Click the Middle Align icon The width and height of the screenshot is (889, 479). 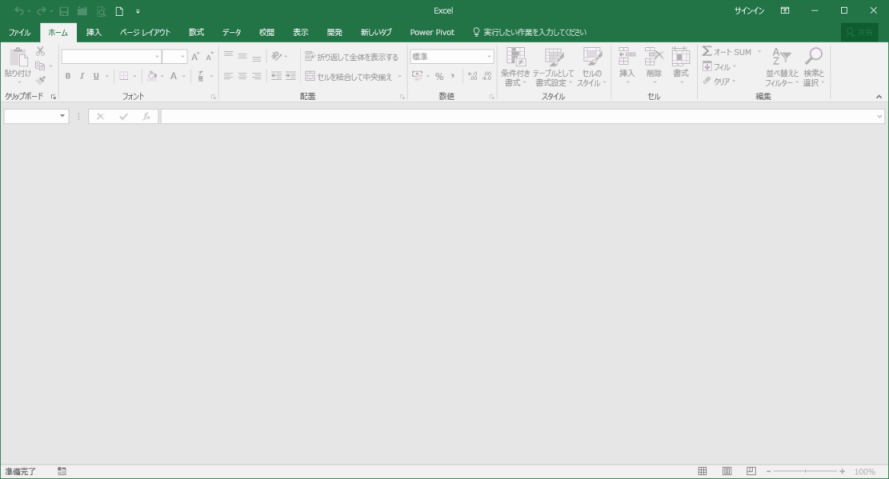click(x=243, y=56)
